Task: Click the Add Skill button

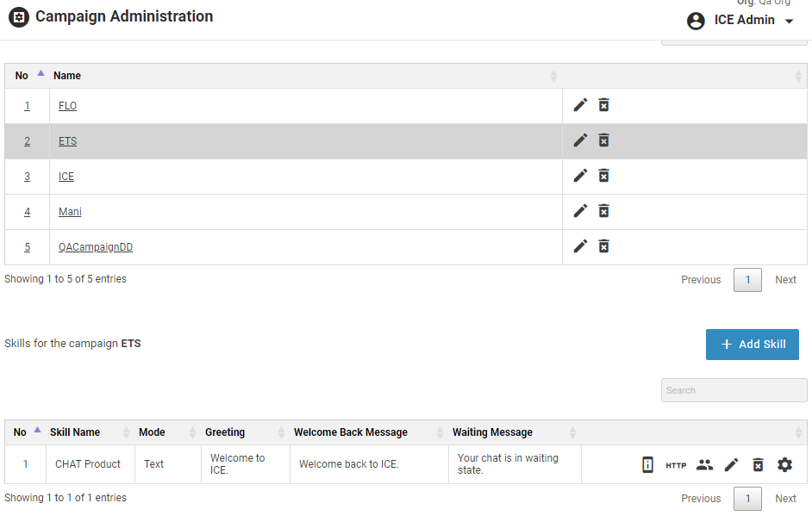Action: click(x=752, y=344)
